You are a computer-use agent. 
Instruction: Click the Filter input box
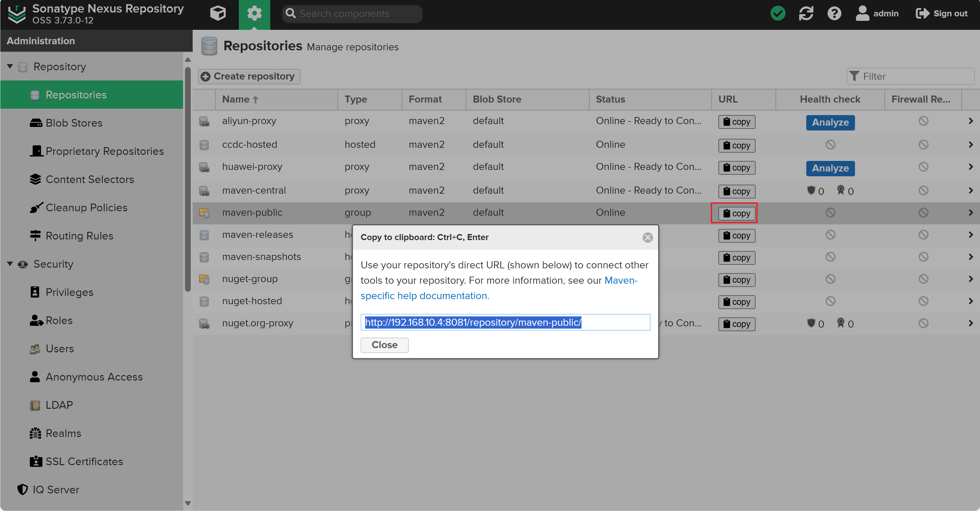coord(910,77)
